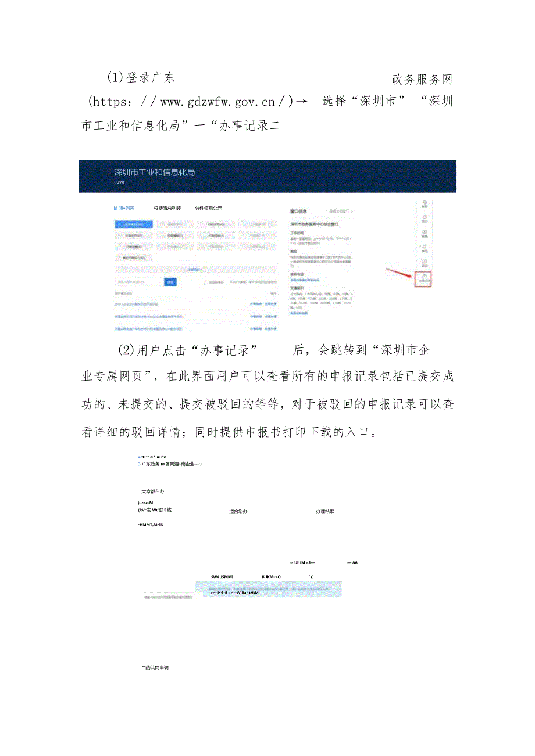Screen dimensions: 535x756
Task: Switch to the 收费清单列表 tab
Action: 167,208
